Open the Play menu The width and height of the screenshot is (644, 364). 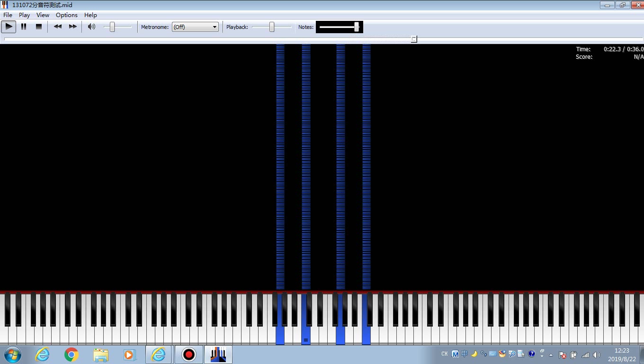pos(24,15)
